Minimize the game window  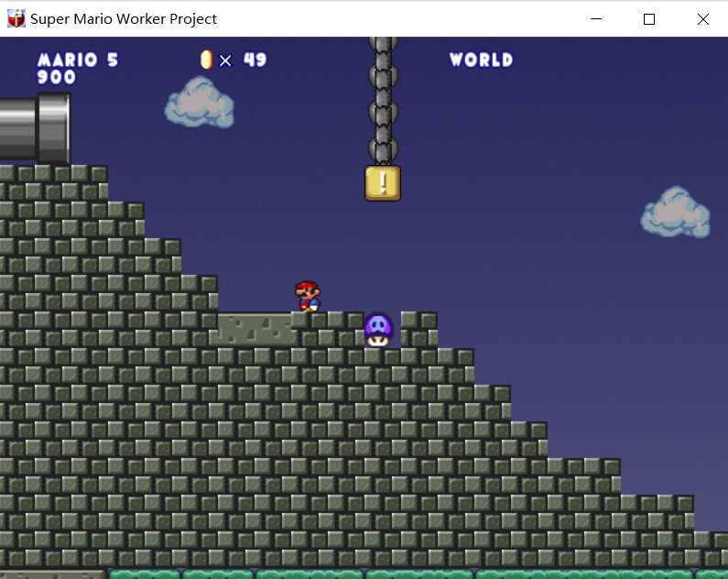point(596,19)
